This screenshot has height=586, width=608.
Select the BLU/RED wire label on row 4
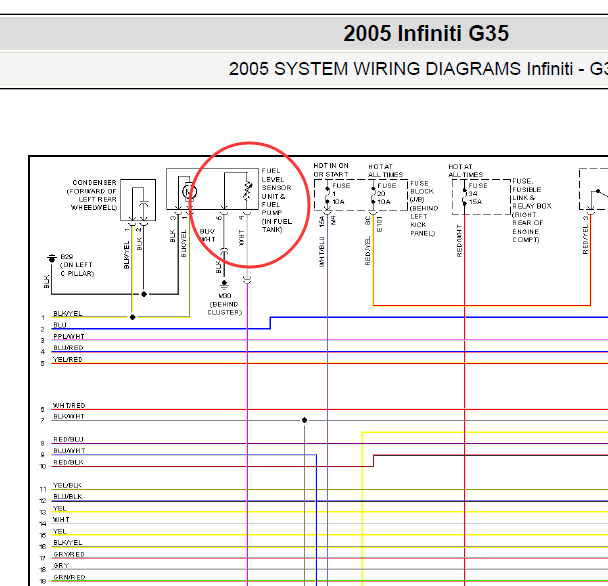(x=68, y=347)
